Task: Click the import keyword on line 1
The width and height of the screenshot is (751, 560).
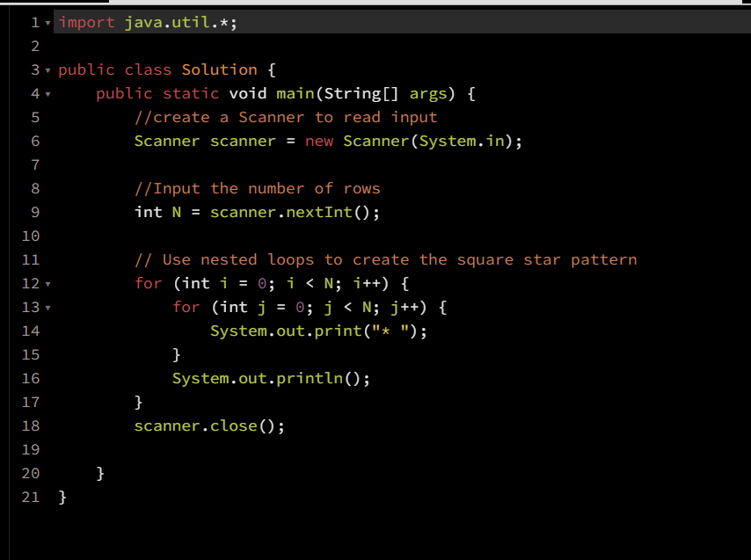Action: click(84, 22)
